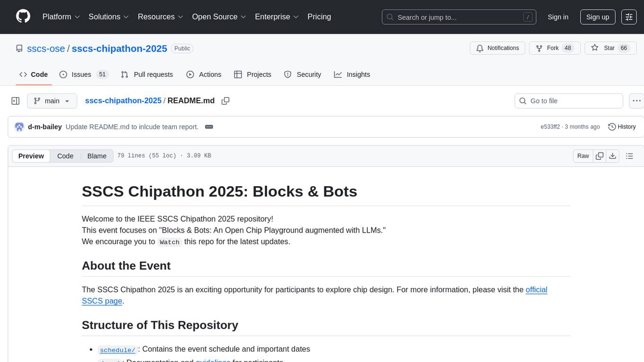
Task: Click the Notifications bell button
Action: [498, 48]
